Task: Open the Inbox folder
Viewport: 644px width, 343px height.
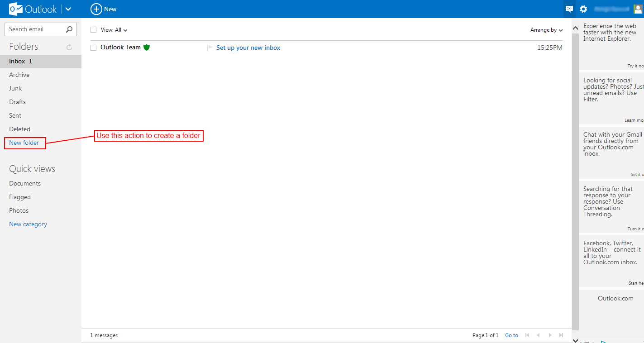Action: pos(41,61)
